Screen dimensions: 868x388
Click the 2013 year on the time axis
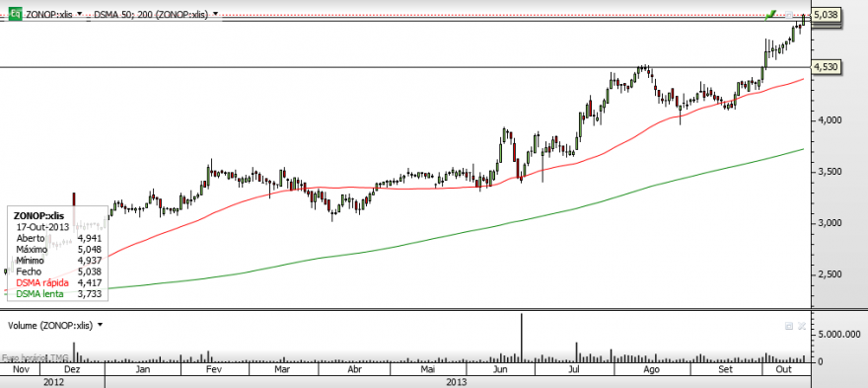tap(458, 382)
